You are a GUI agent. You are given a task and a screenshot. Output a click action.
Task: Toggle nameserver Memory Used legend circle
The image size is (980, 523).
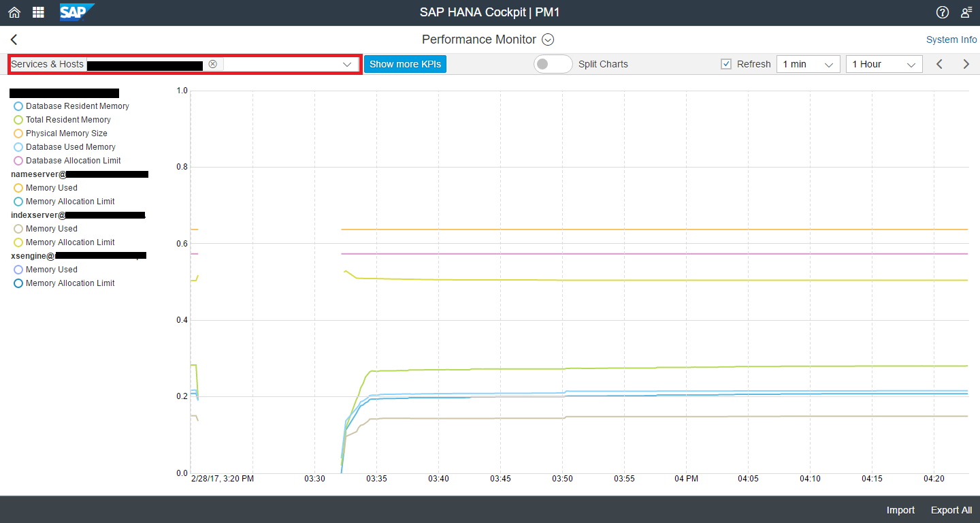pos(18,188)
